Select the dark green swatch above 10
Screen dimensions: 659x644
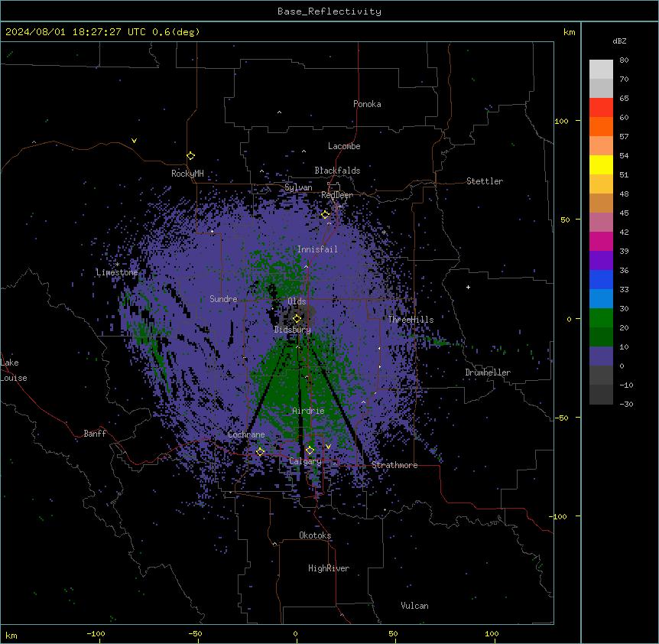point(601,337)
